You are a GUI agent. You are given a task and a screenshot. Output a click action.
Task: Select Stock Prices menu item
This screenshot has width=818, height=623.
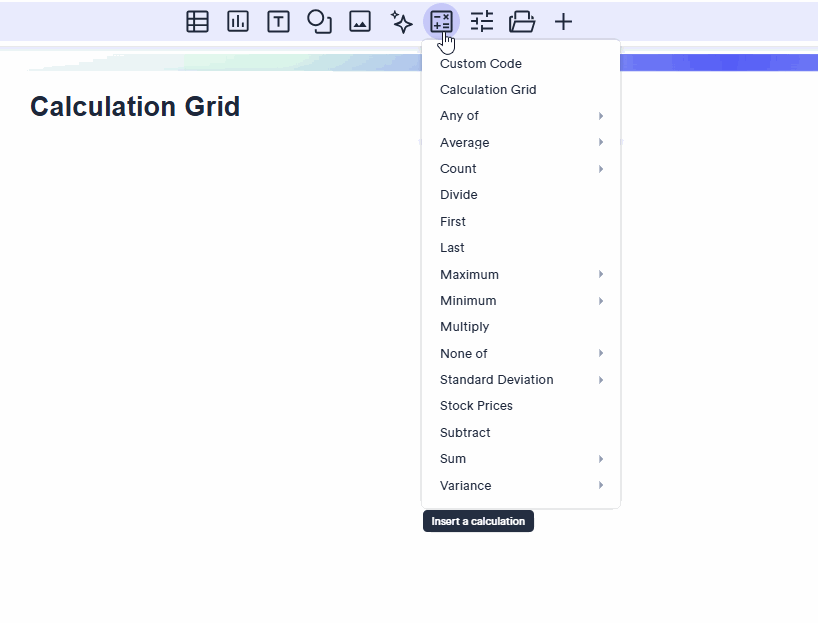point(476,406)
